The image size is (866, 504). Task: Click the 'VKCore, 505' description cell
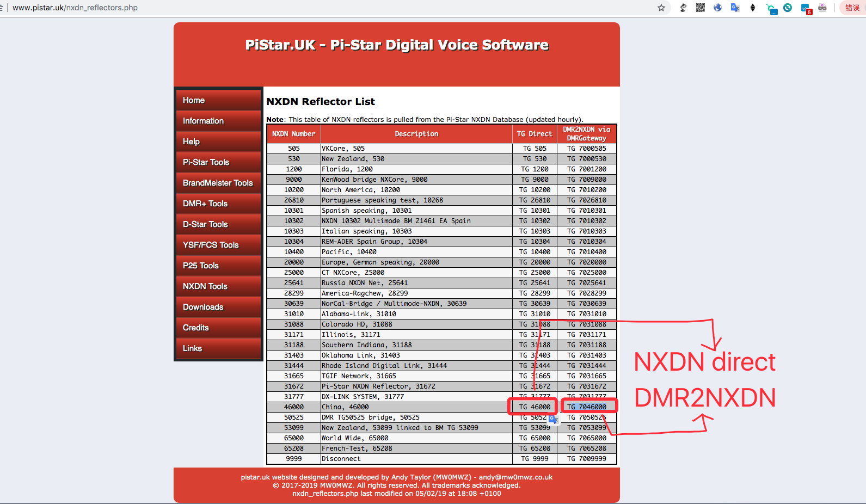[x=416, y=149]
